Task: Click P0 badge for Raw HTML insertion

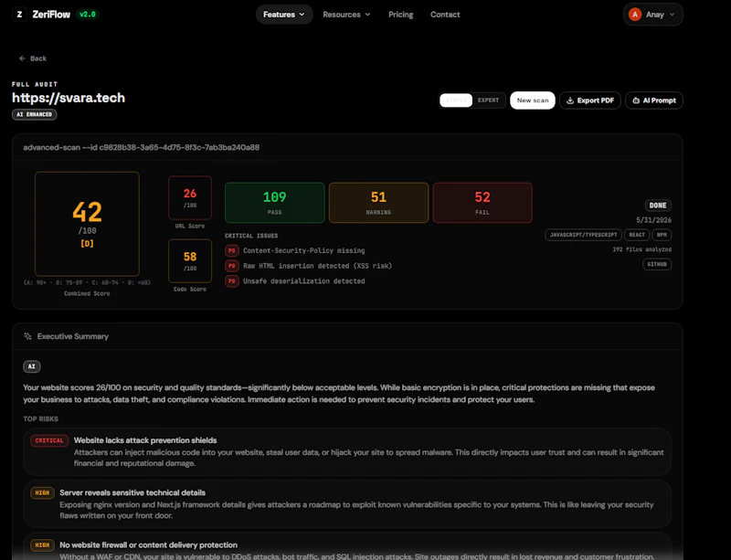Action: pos(232,266)
